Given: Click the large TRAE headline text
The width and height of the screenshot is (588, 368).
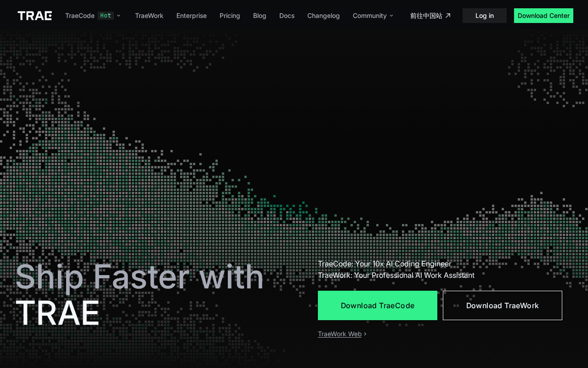Looking at the screenshot, I should 57,313.
